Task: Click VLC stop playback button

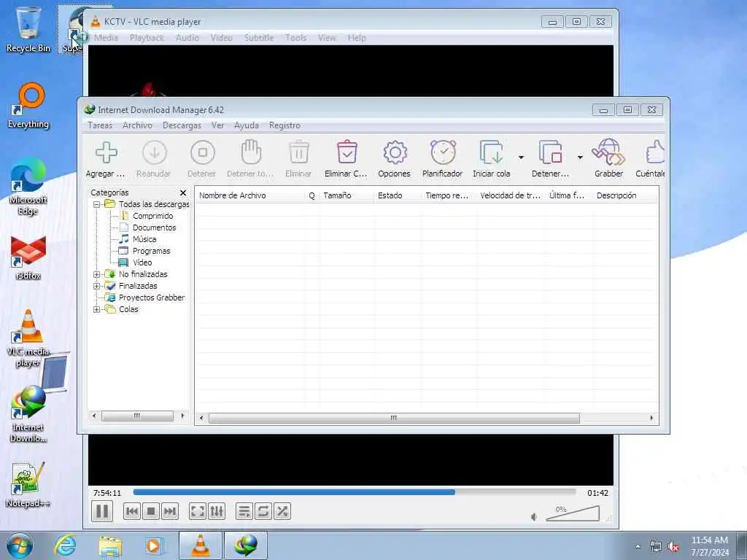Action: click(151, 511)
